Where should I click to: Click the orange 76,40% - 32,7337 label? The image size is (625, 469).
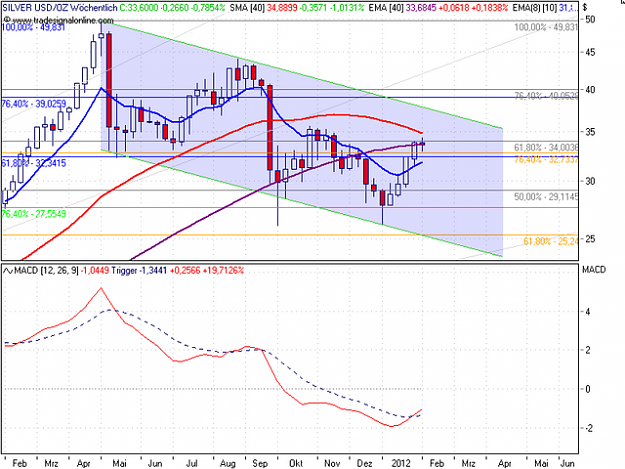click(x=546, y=159)
